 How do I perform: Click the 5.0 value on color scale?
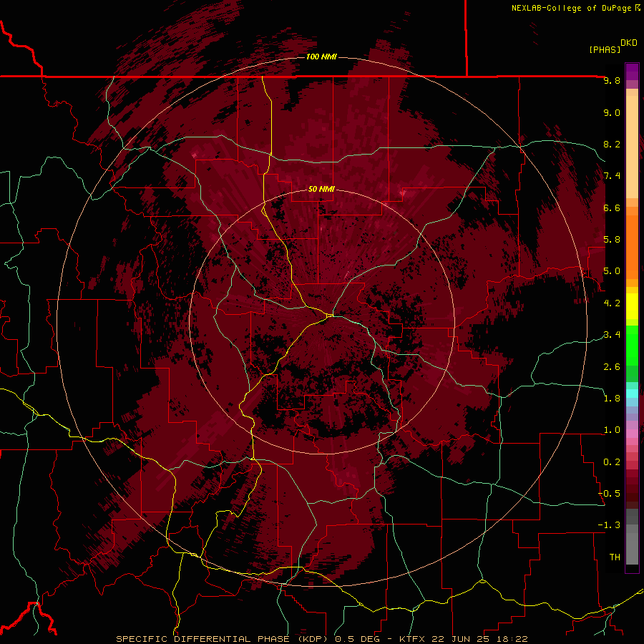(x=612, y=271)
